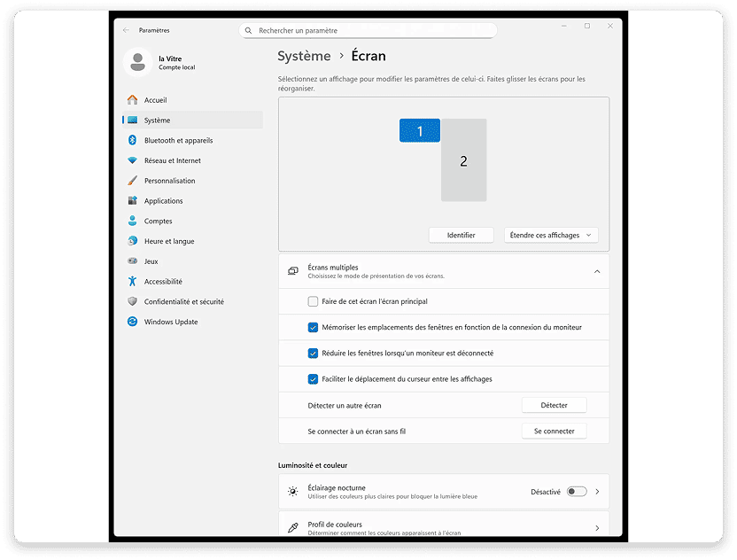This screenshot has width=737, height=560.
Task: Click the Identifier button
Action: [462, 235]
